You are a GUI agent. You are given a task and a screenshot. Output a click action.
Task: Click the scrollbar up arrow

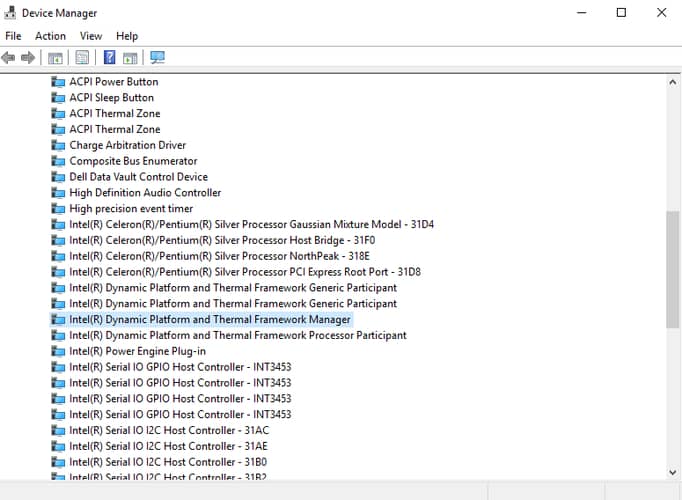pyautogui.click(x=672, y=82)
